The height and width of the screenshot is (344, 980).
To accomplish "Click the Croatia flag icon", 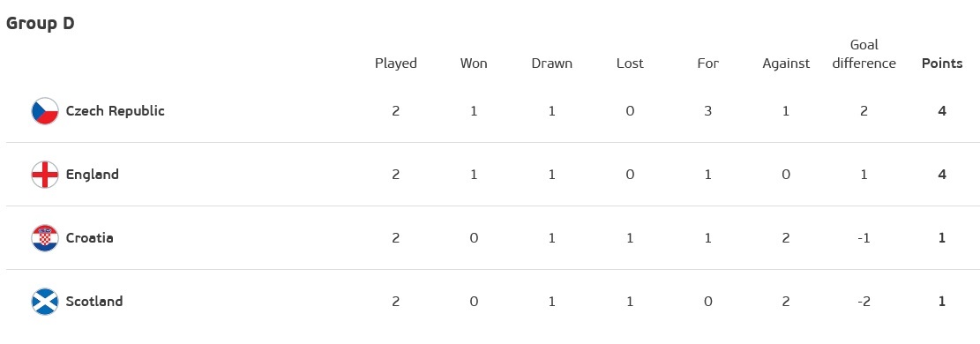I will tap(44, 238).
